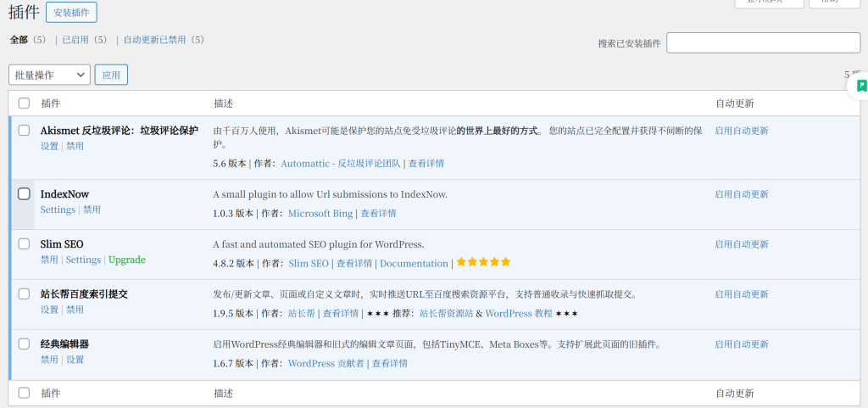Open IndexNow Settings link

[x=58, y=210]
